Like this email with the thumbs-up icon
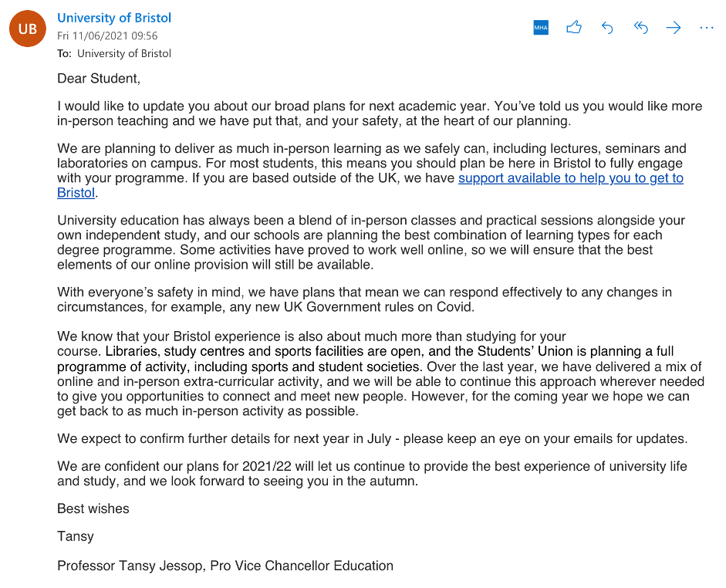Viewport: 726px width, 588px height. point(574,28)
